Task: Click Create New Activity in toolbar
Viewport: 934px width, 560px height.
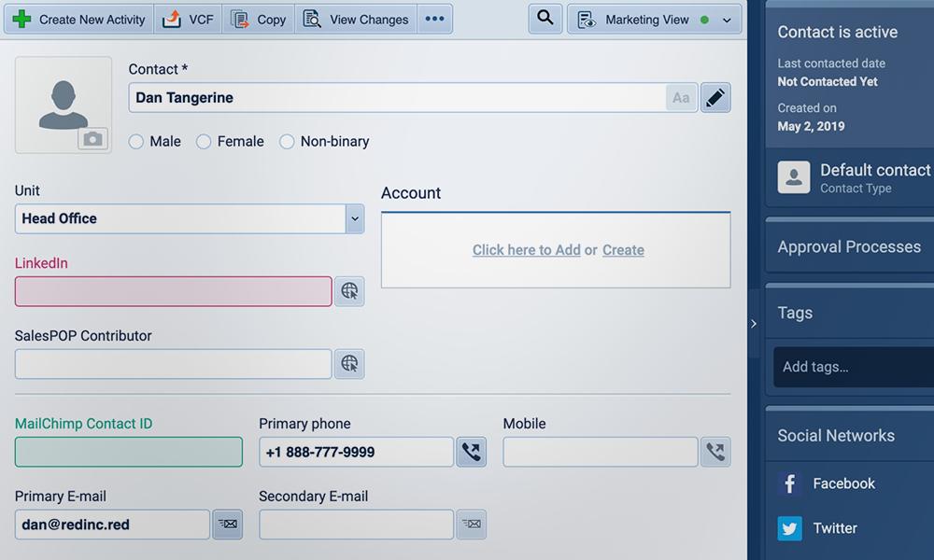Action: click(x=79, y=20)
